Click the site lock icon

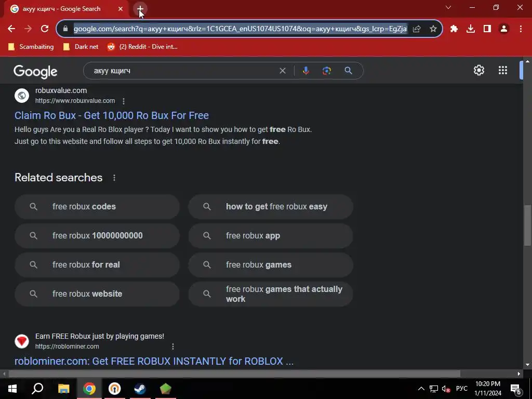tap(65, 29)
